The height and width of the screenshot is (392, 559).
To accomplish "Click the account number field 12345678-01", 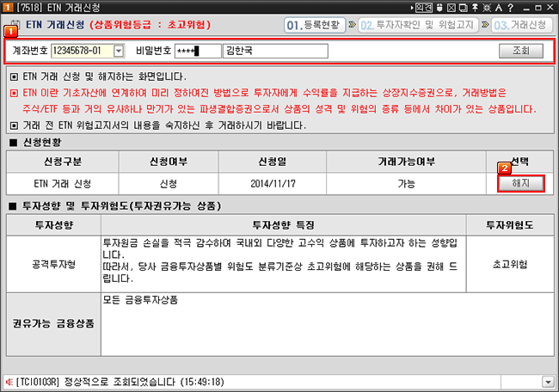I will pyautogui.click(x=83, y=51).
